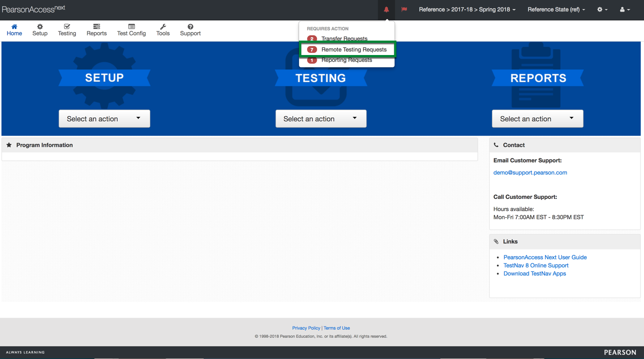Open the Reports navigation item
644x359 pixels.
97,30
